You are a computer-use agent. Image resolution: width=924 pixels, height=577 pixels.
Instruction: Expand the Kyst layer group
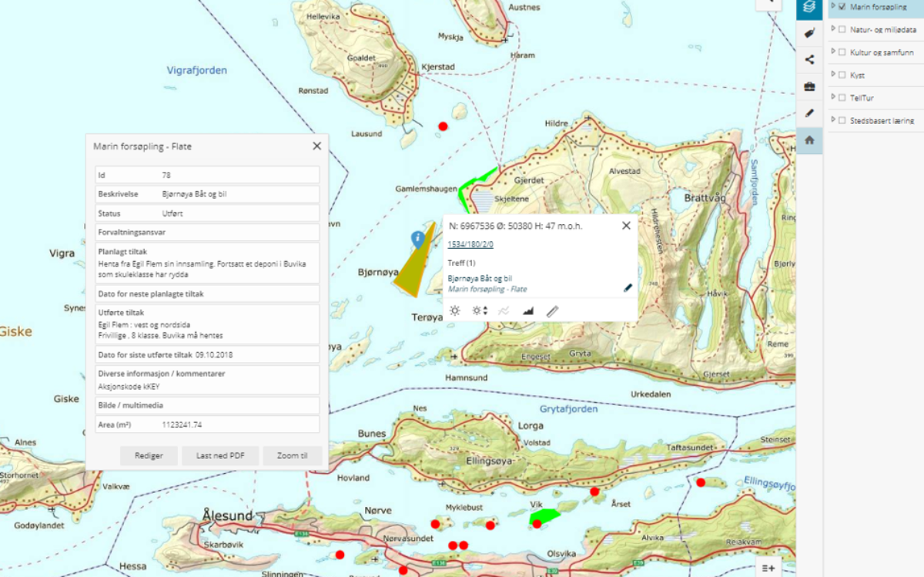coord(833,75)
